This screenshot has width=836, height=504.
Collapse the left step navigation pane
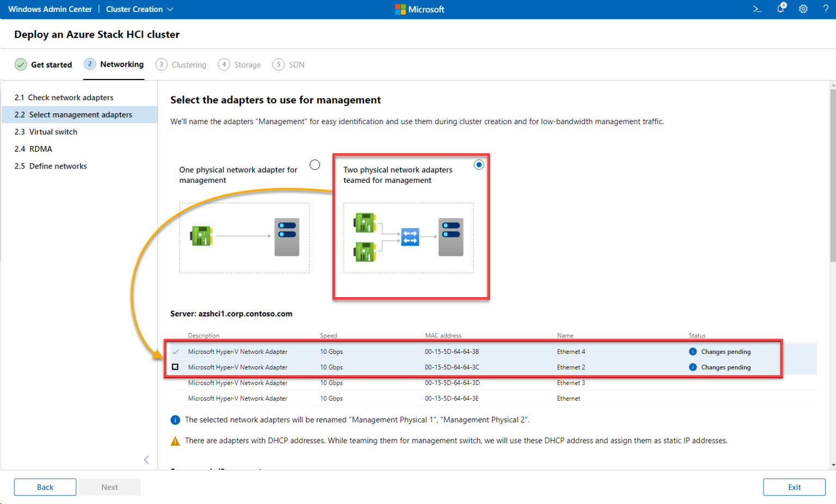146,460
